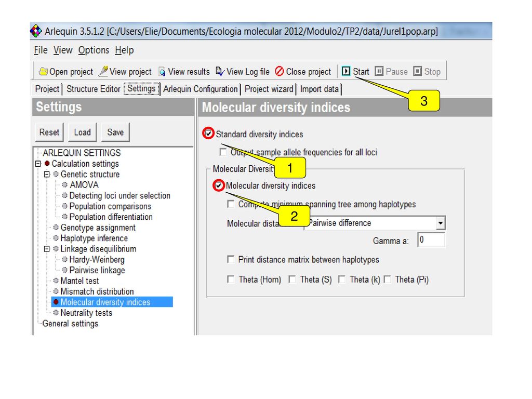
Task: Open the Help menu
Action: tap(124, 50)
